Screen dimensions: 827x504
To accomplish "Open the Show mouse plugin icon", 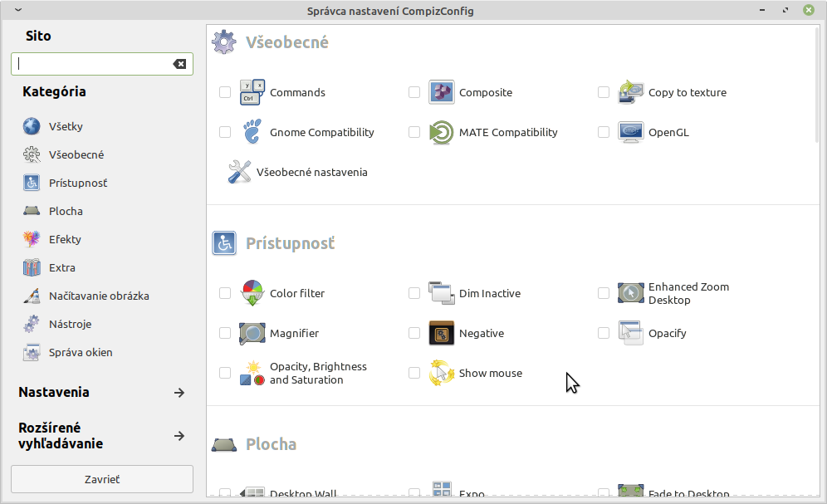I will (x=442, y=374).
